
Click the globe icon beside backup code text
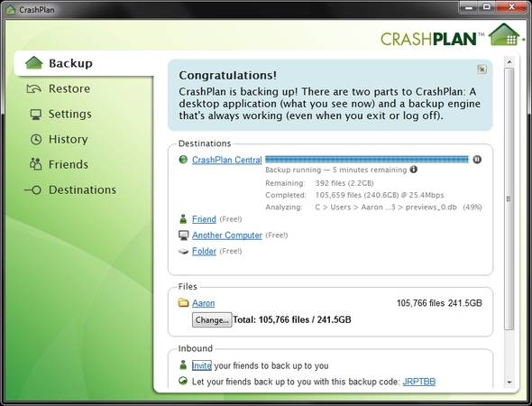[x=183, y=381]
